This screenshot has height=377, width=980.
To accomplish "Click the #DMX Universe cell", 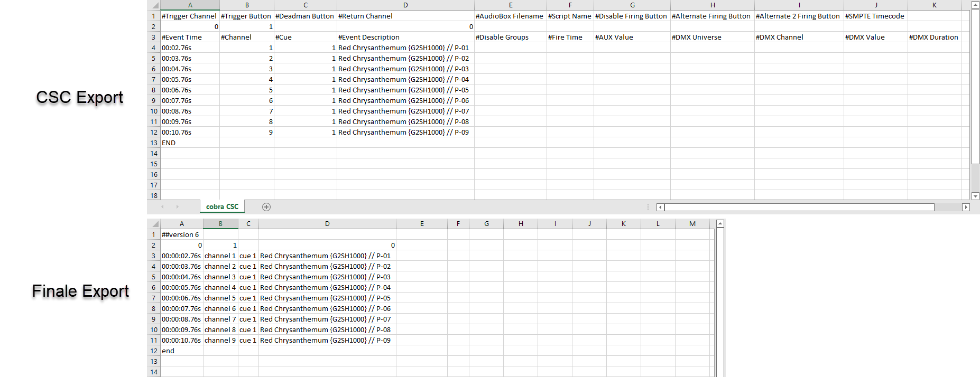I will tap(713, 37).
